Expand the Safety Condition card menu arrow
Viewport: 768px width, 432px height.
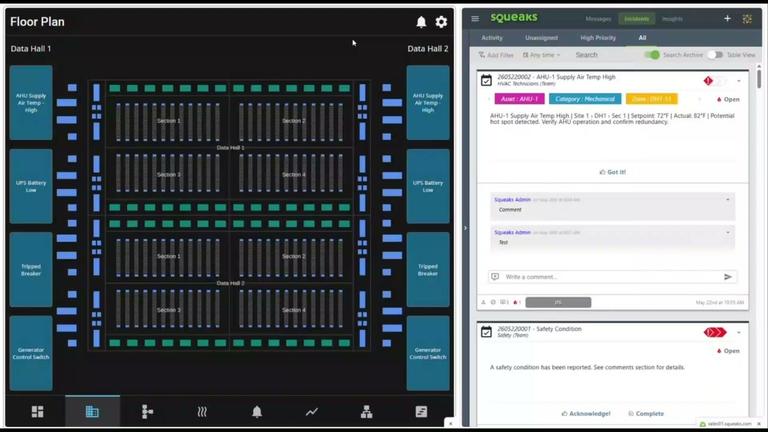point(739,333)
